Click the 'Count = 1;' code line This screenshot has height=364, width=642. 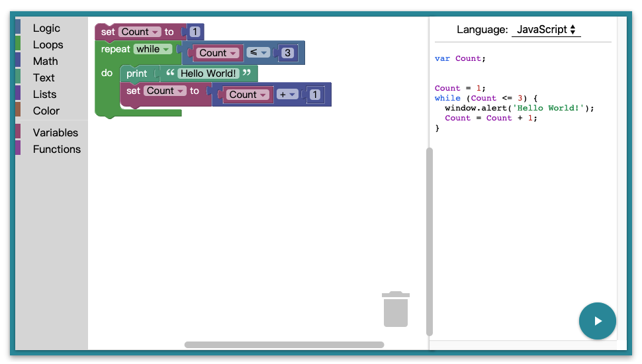coord(460,89)
